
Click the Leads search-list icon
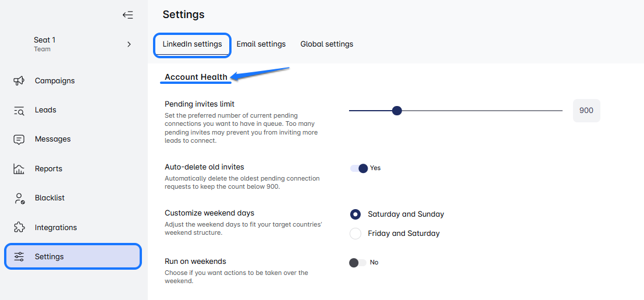click(19, 110)
